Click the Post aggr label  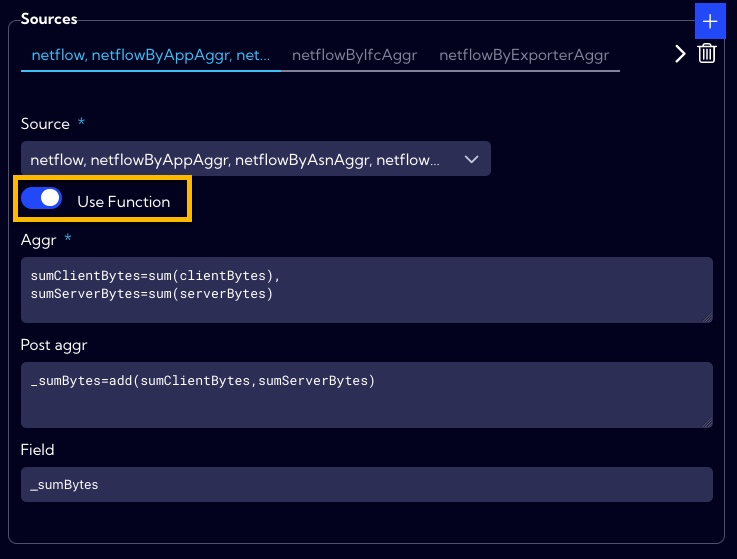pos(54,345)
